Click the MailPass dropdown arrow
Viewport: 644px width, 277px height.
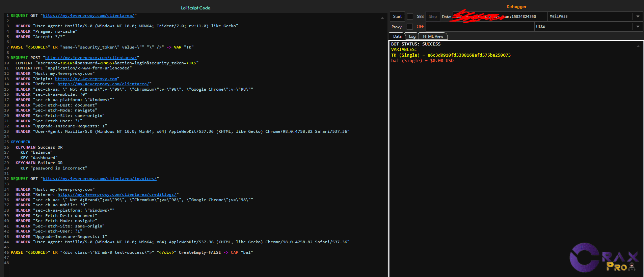click(638, 17)
